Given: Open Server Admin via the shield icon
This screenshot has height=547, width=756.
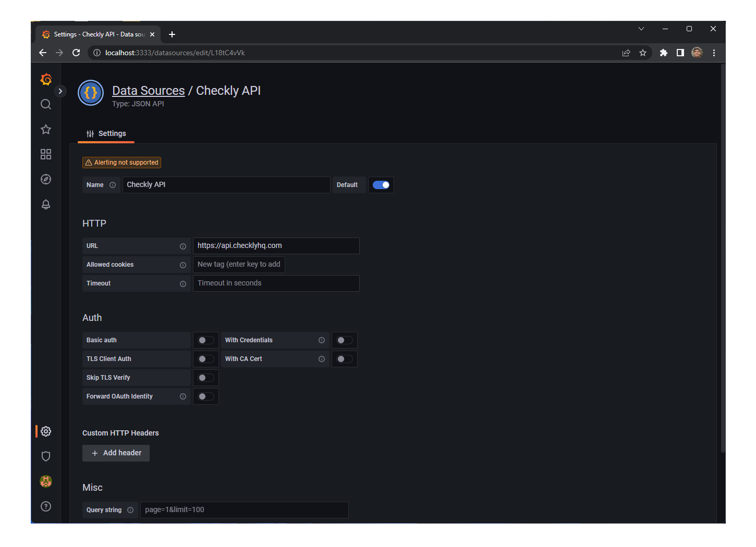Looking at the screenshot, I should tap(46, 456).
